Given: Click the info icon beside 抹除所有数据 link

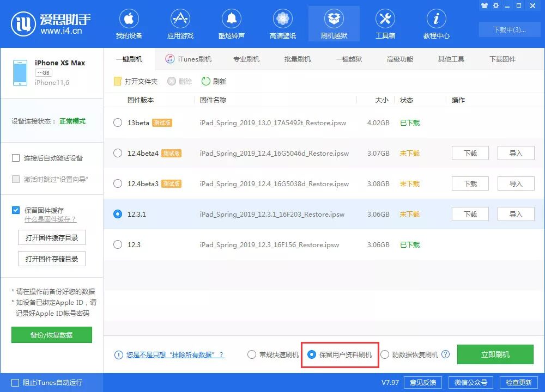Looking at the screenshot, I should click(118, 355).
